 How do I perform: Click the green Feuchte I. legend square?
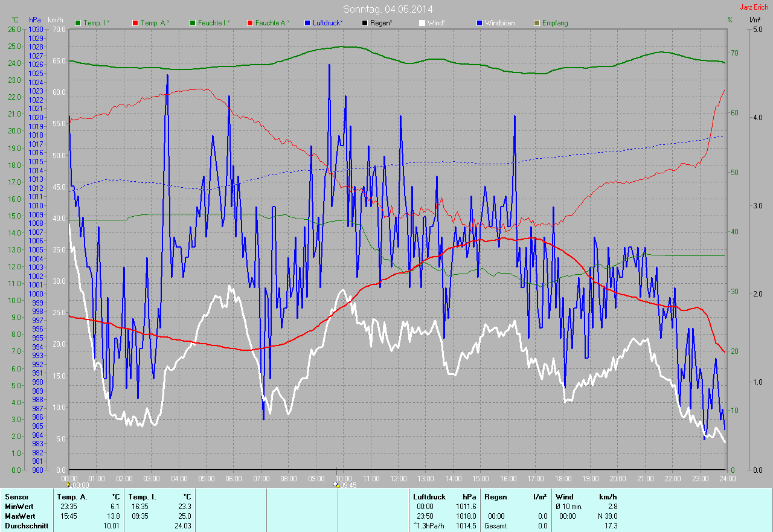click(x=193, y=23)
